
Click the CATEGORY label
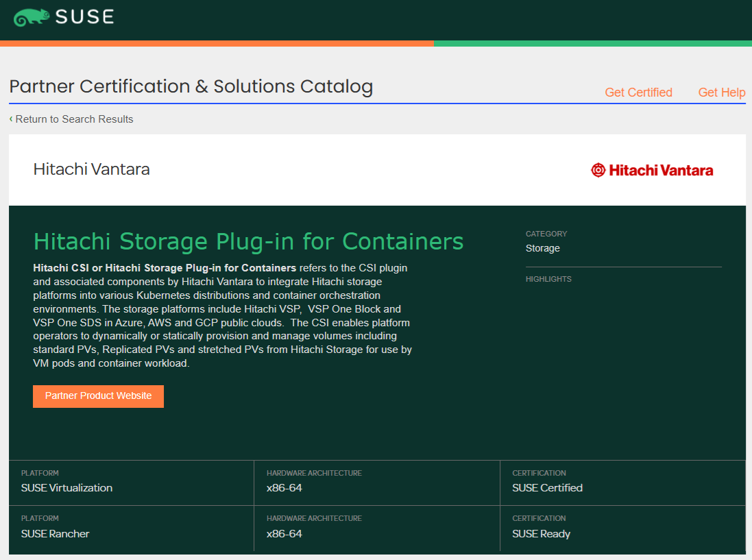[546, 234]
